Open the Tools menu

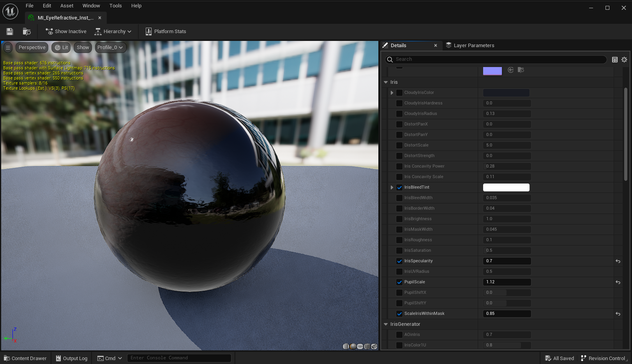[116, 6]
